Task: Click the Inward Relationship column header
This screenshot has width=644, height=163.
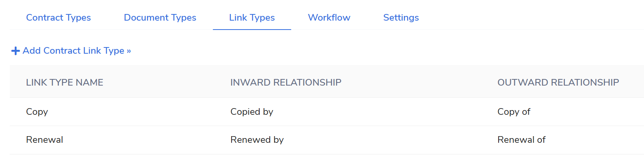Action: [286, 82]
